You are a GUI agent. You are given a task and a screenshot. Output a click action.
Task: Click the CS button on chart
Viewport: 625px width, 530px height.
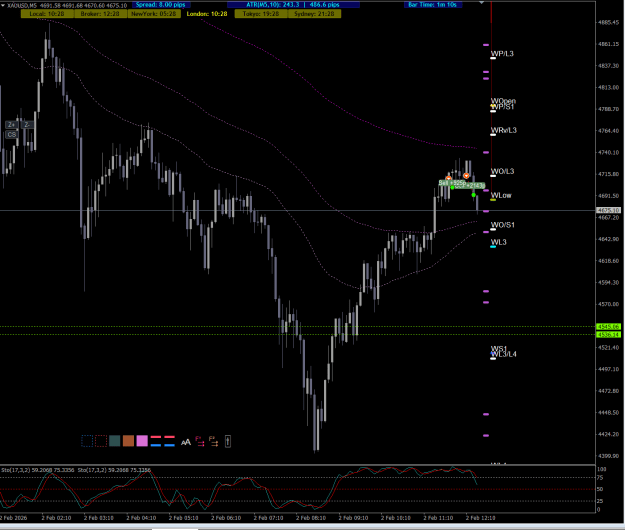click(12, 135)
